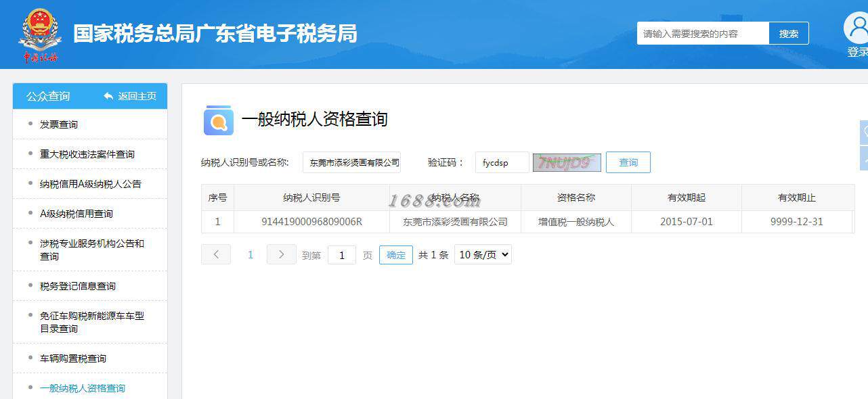Click the 资格名称 column header
The height and width of the screenshot is (399, 868).
(576, 197)
